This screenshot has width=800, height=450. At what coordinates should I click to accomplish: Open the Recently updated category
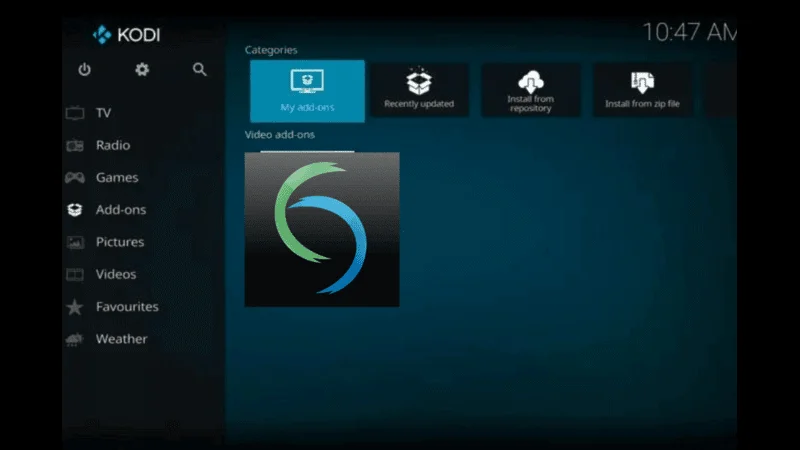[419, 90]
